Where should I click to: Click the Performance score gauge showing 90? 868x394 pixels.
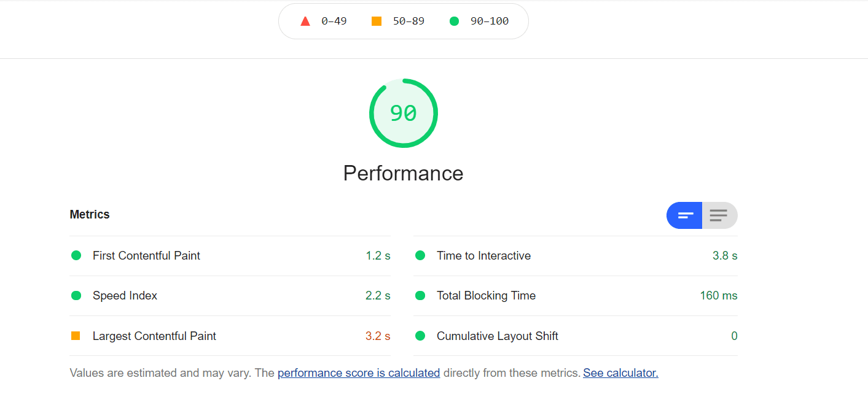(x=404, y=113)
